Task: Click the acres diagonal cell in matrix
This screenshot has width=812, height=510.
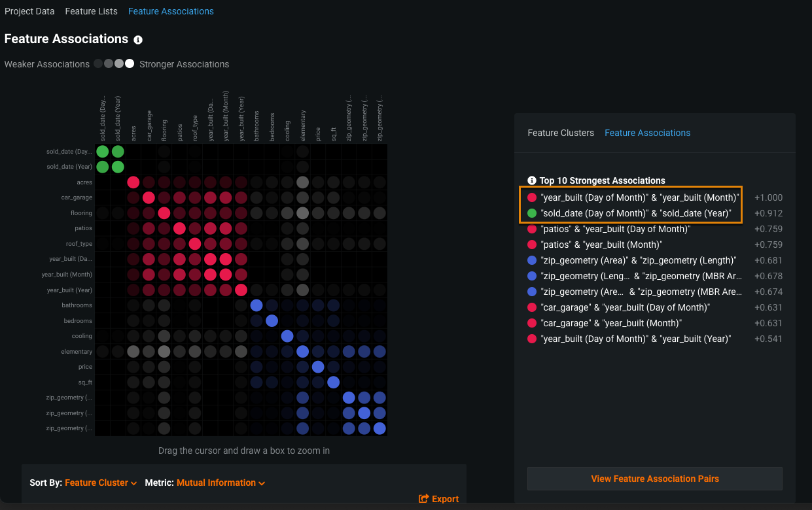Action: tap(133, 182)
